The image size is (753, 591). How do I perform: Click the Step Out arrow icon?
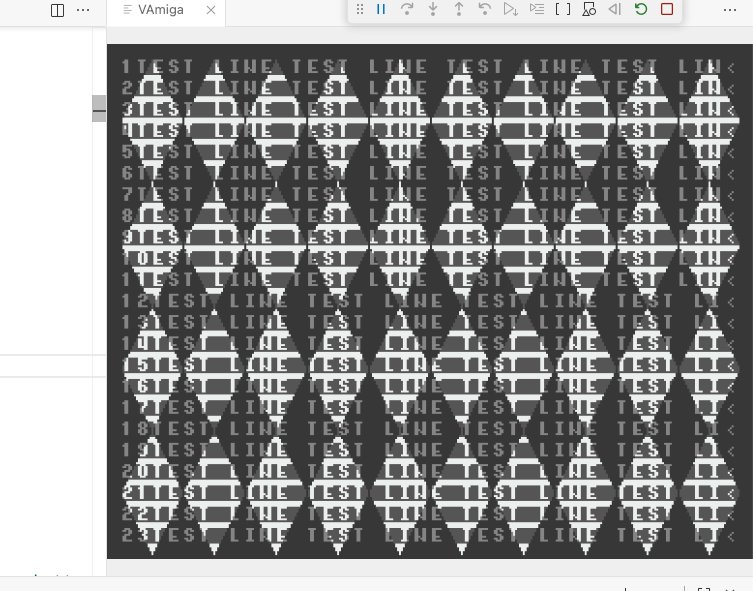pos(459,9)
